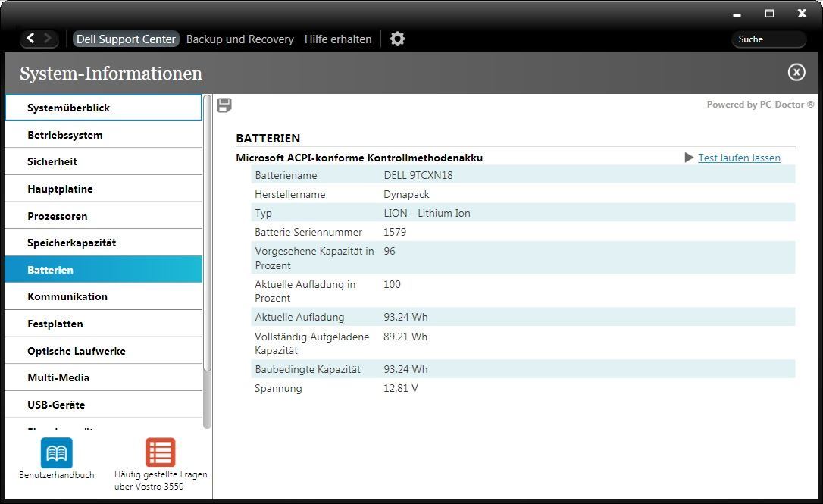
Task: Click Microsoft ACPI-konforme Kontrollmethodenakku heading
Action: (x=359, y=158)
